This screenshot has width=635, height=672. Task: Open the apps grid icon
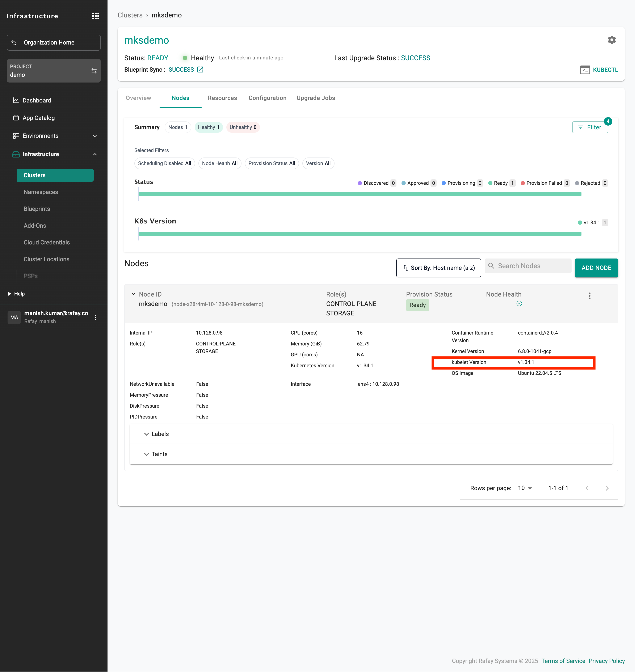(96, 16)
